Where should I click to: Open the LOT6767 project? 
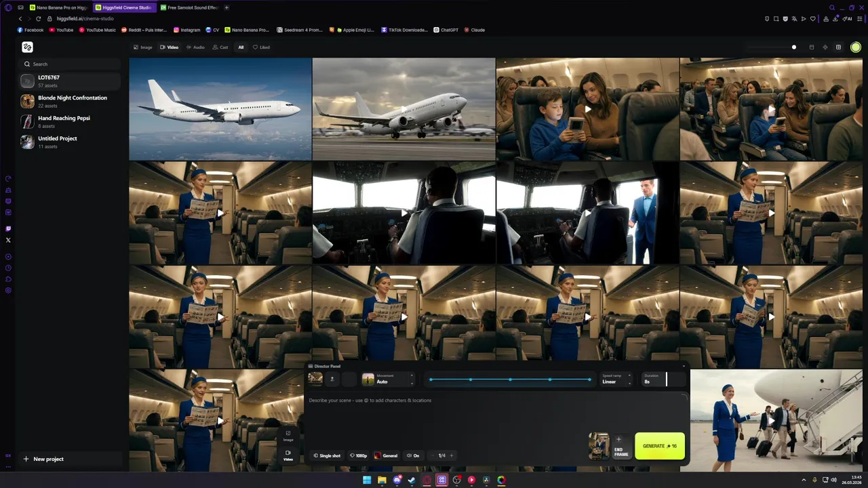pos(70,81)
